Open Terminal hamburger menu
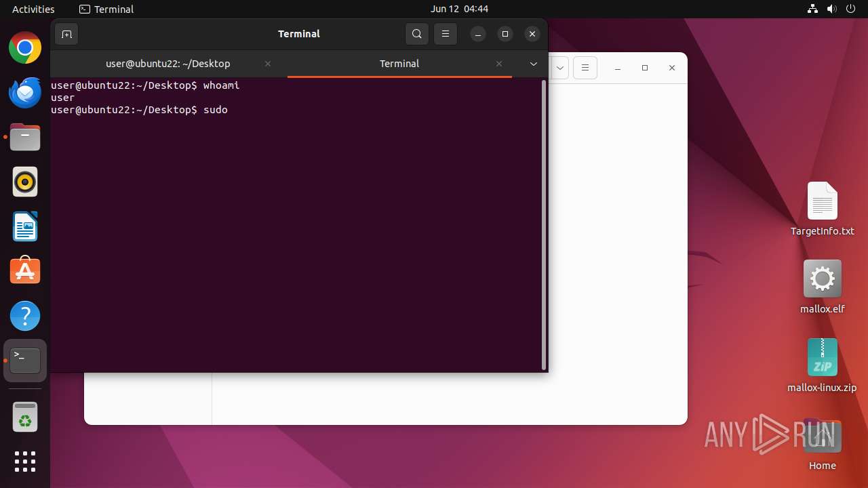 coord(445,34)
